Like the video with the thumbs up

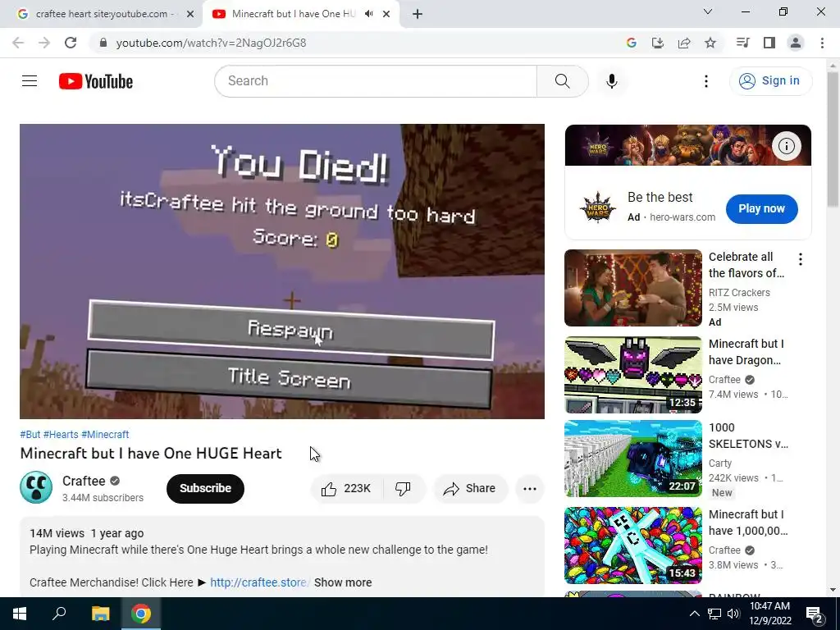[x=346, y=489]
